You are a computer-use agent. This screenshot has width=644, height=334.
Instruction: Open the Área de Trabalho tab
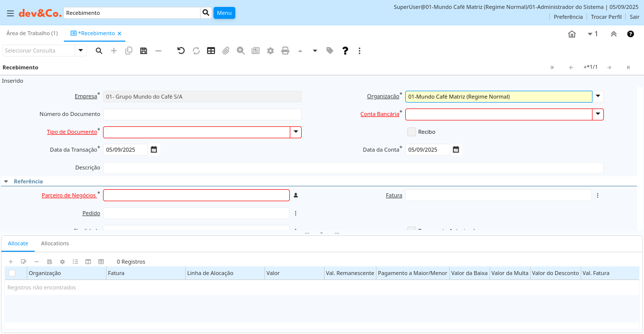(x=32, y=33)
